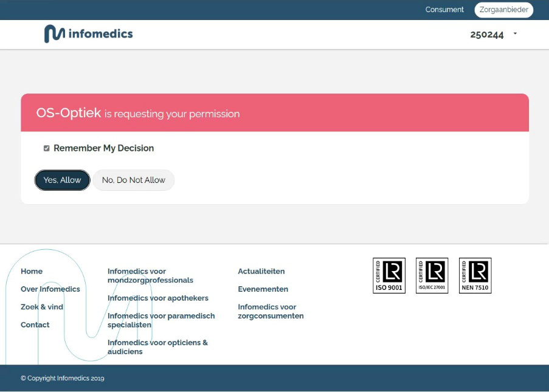
Task: Go to Zoek & vind link
Action: tap(42, 307)
